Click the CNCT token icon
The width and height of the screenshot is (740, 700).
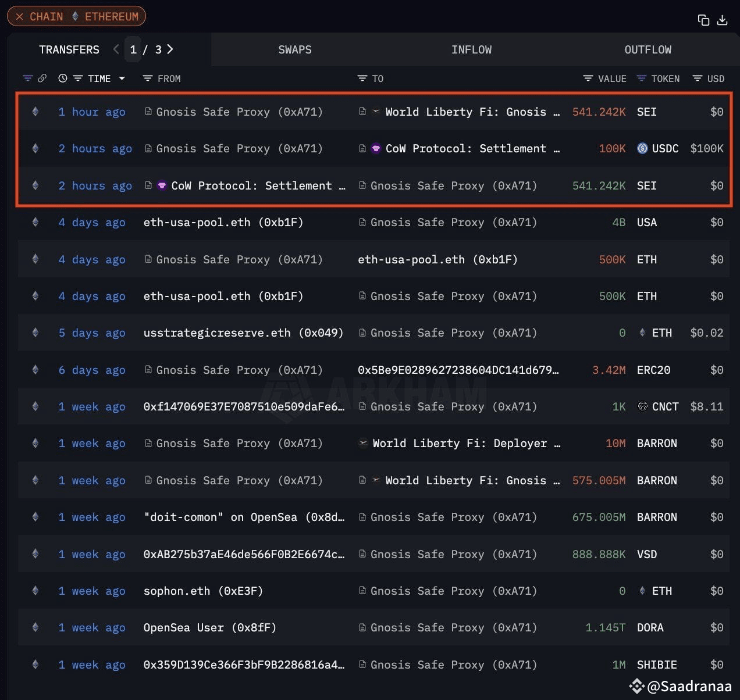pyautogui.click(x=642, y=406)
